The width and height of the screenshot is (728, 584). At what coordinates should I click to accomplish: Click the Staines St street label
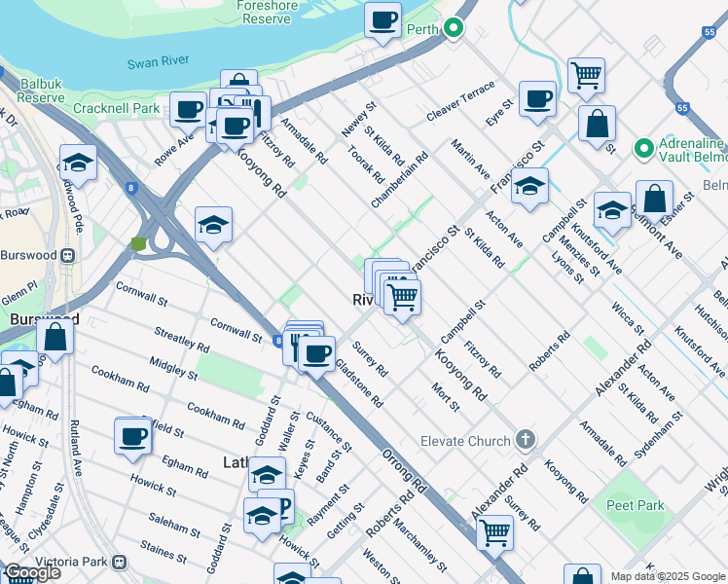pyautogui.click(x=164, y=553)
